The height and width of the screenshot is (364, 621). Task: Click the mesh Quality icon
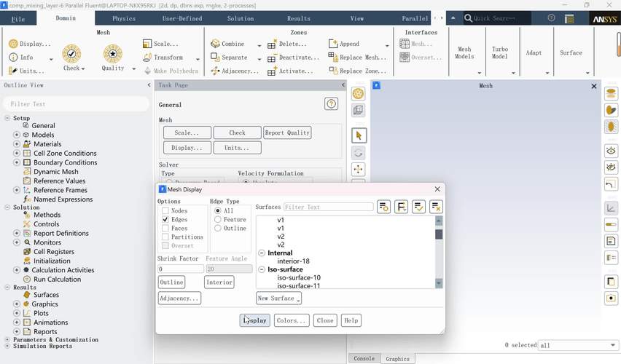pos(113,53)
